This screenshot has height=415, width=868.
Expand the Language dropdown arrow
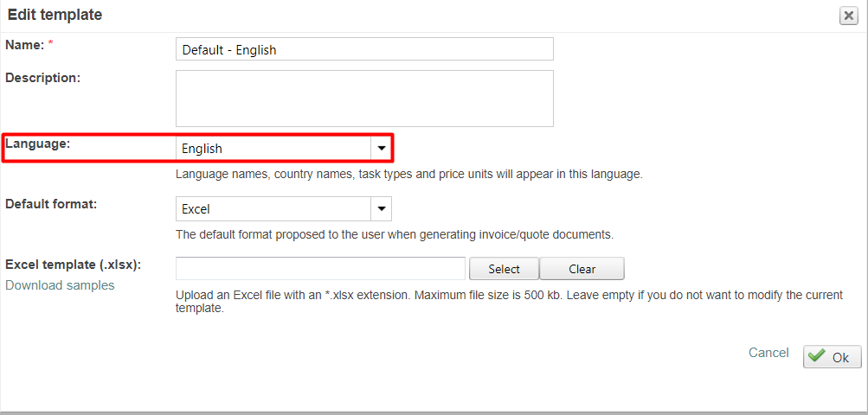pos(381,149)
